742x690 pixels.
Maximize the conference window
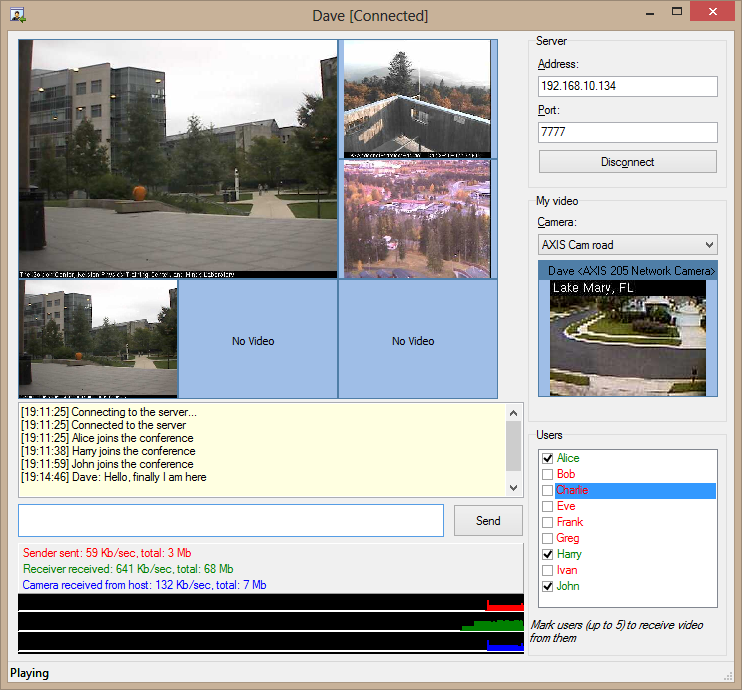click(x=677, y=13)
